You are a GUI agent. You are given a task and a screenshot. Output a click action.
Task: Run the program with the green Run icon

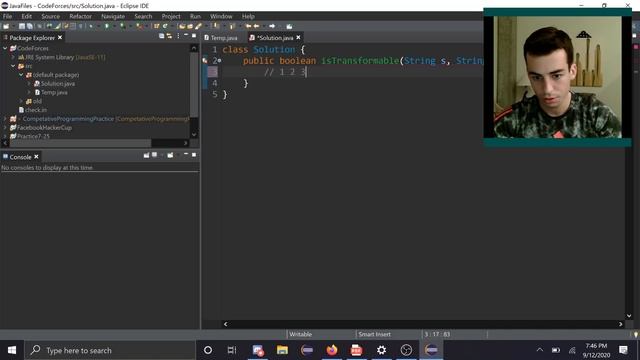coord(107,26)
